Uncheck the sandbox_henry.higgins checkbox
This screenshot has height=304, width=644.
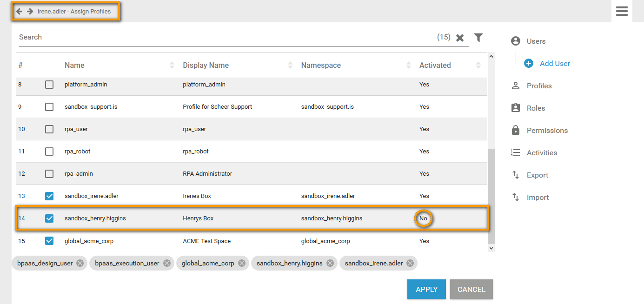pos(49,218)
